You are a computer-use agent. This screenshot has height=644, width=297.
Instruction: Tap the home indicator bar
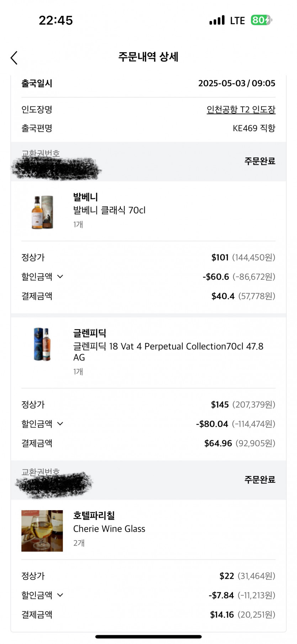pos(148,637)
